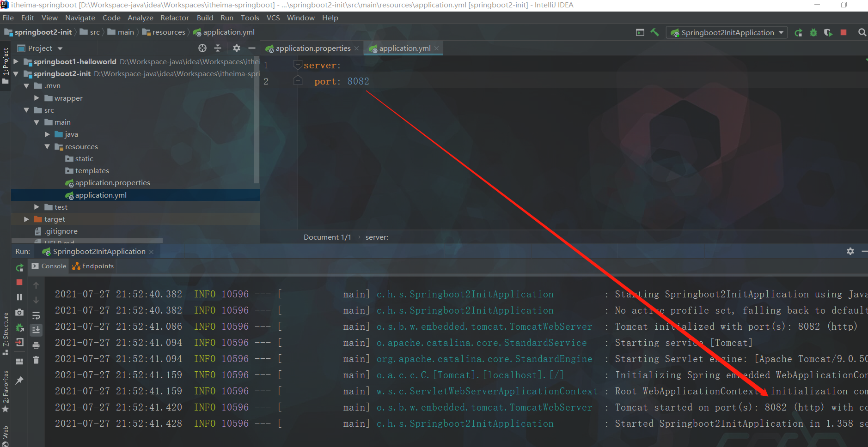Collapse all nodes in the Project panel

coord(218,48)
